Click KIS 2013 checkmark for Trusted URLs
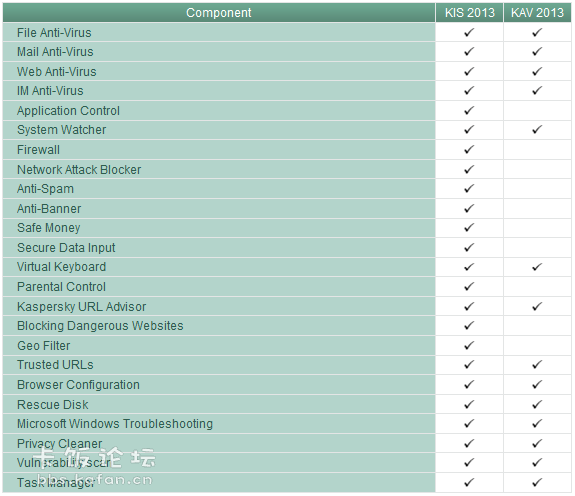Image resolution: width=575 pixels, height=496 pixels. (469, 365)
